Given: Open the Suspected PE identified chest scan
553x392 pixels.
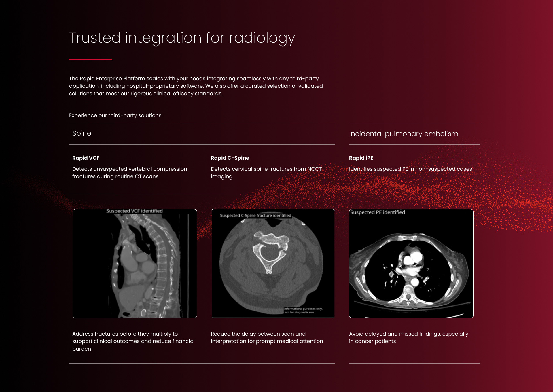Looking at the screenshot, I should (411, 264).
